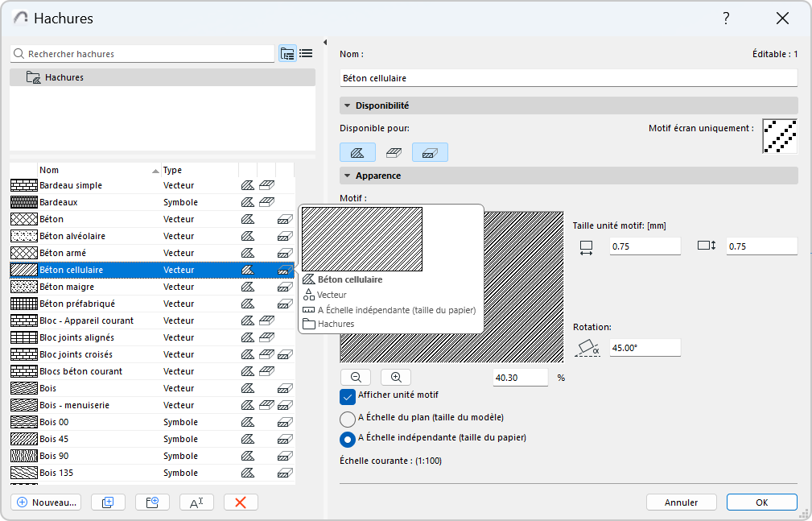Select the Hachures folder in tree
Image resolution: width=812 pixels, height=521 pixels.
(64, 77)
